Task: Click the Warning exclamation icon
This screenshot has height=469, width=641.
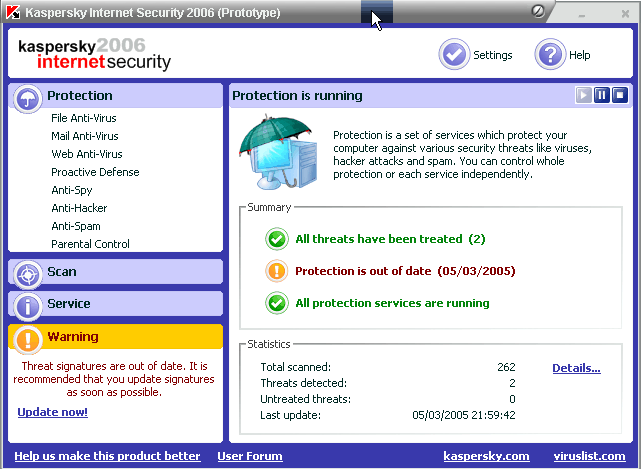Action: pyautogui.click(x=28, y=339)
